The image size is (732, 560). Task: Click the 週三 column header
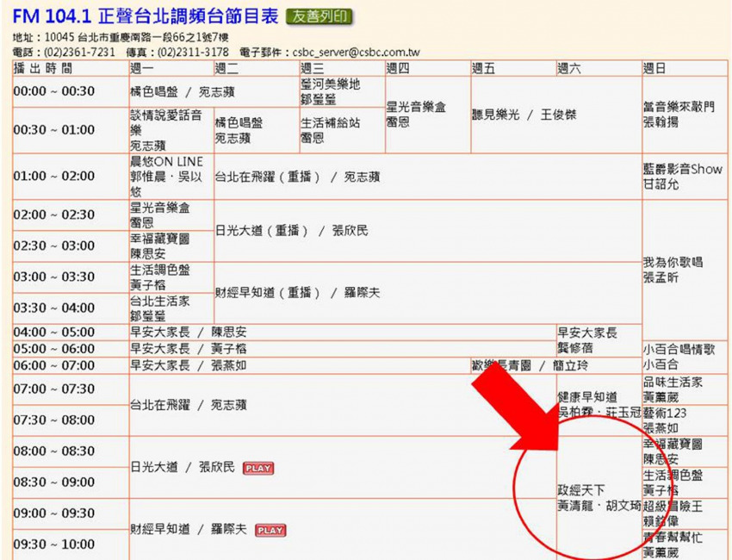point(313,68)
